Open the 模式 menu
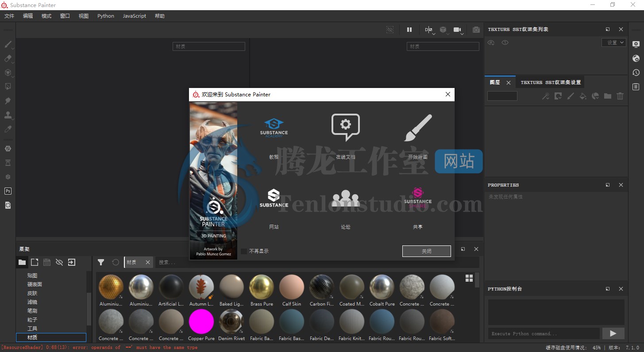644x352 pixels. 46,16
